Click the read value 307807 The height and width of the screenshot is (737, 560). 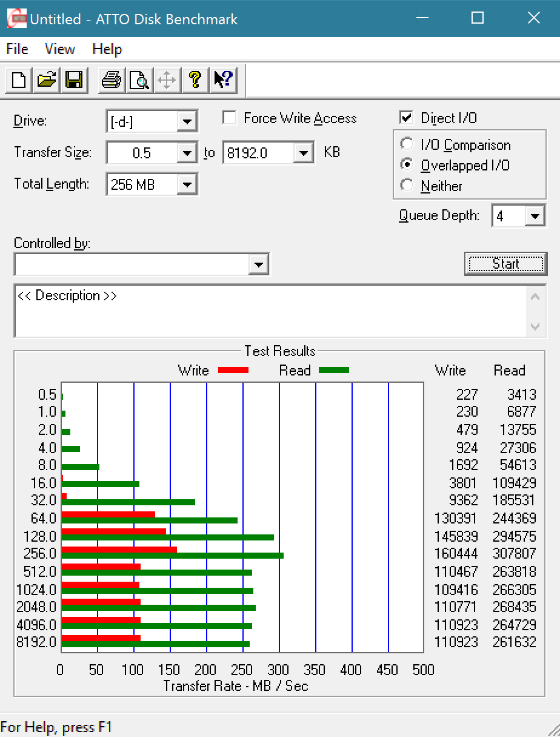click(515, 553)
